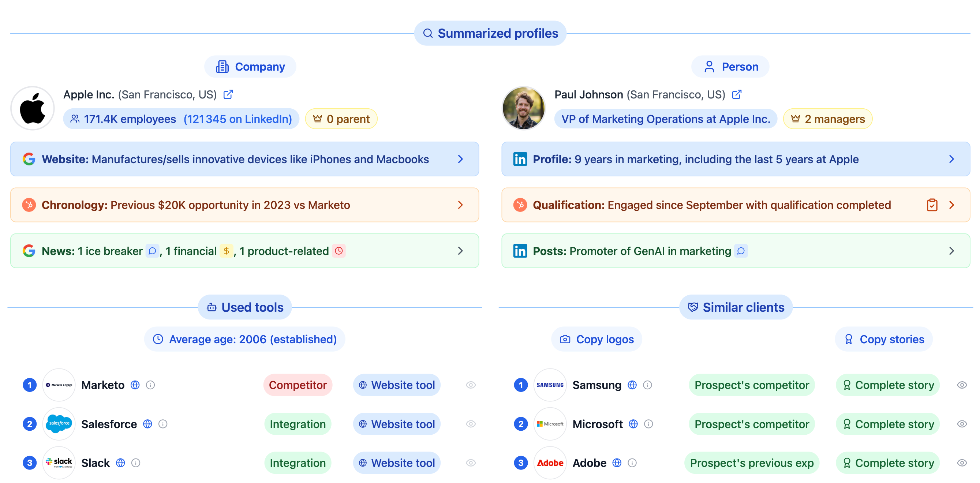Click Paul Johnson's profile photo

click(523, 108)
